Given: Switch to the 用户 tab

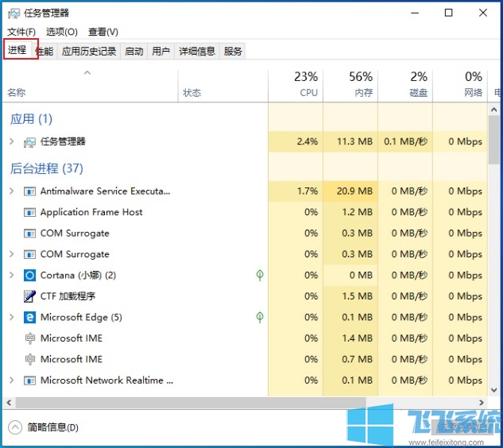Looking at the screenshot, I should coord(161,51).
